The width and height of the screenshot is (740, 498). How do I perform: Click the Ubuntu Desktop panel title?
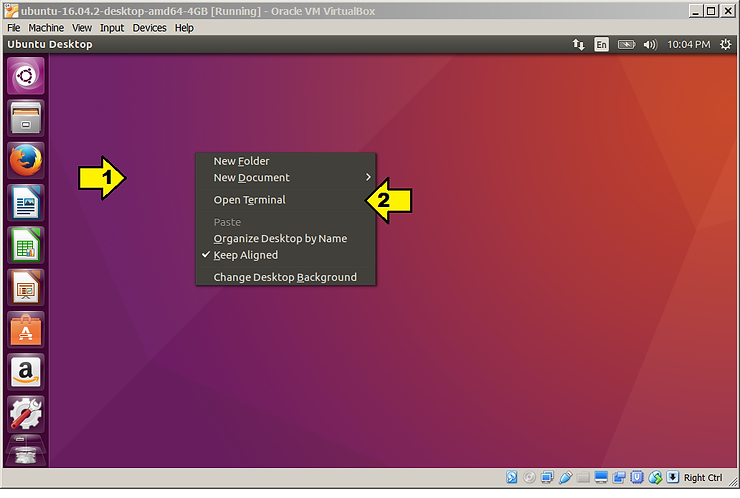pos(50,44)
